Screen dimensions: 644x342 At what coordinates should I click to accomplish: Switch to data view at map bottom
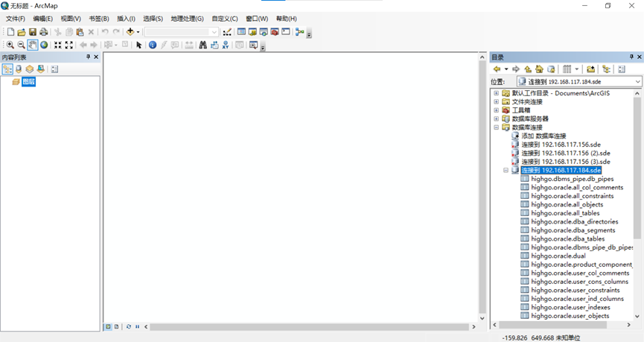click(x=108, y=326)
